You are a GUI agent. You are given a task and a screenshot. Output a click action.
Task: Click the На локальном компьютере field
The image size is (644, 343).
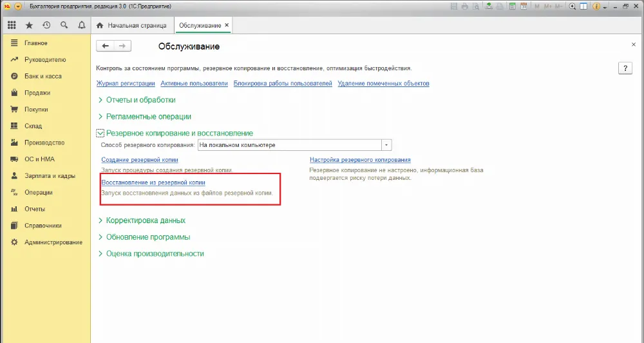click(290, 145)
